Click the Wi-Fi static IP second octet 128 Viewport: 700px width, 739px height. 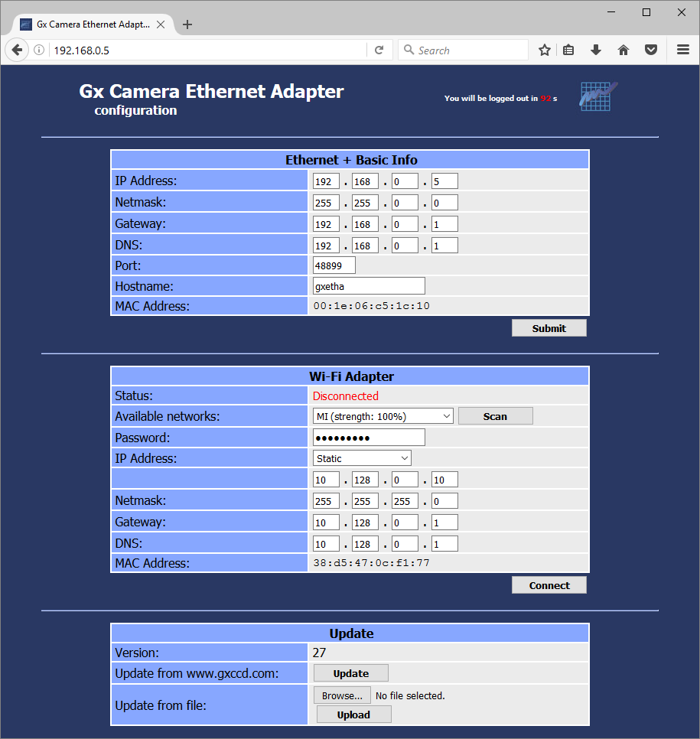pos(365,480)
